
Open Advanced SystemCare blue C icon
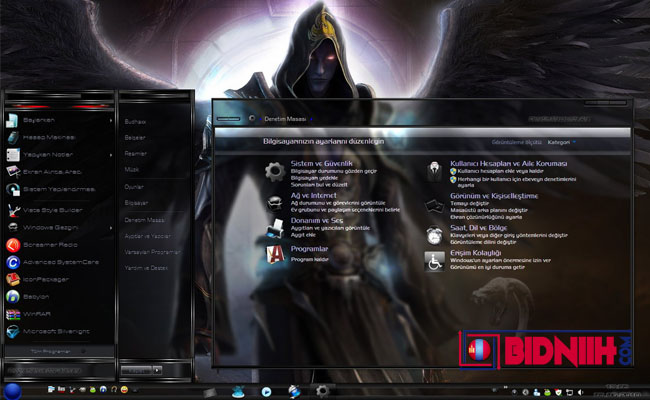tap(12, 262)
